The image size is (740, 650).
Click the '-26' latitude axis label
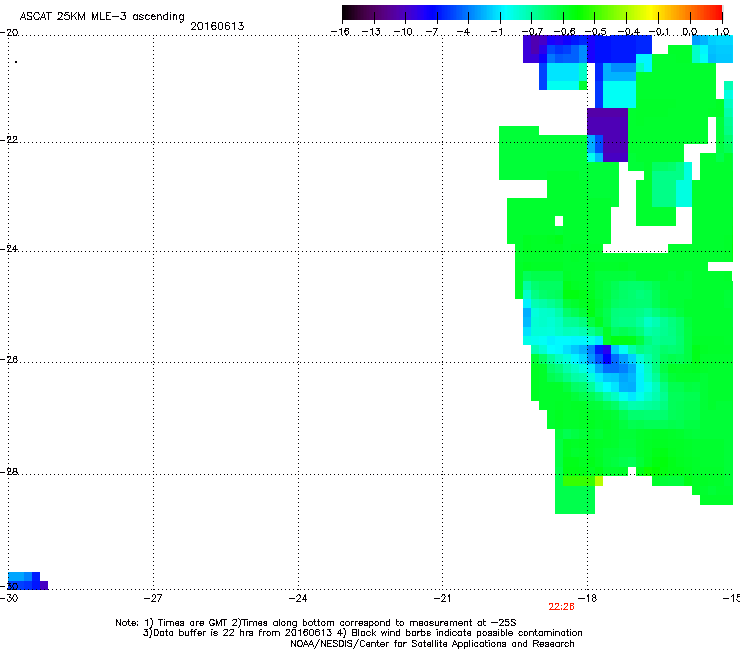tap(9, 360)
